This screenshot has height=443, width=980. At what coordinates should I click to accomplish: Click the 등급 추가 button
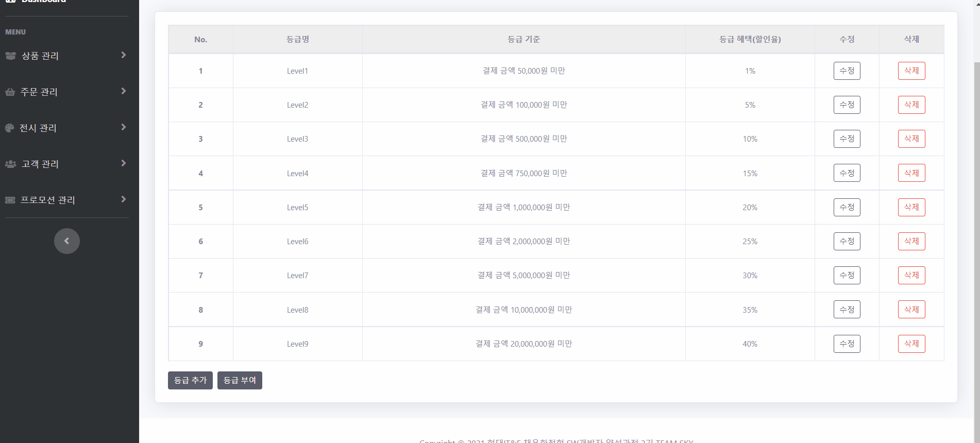point(190,380)
